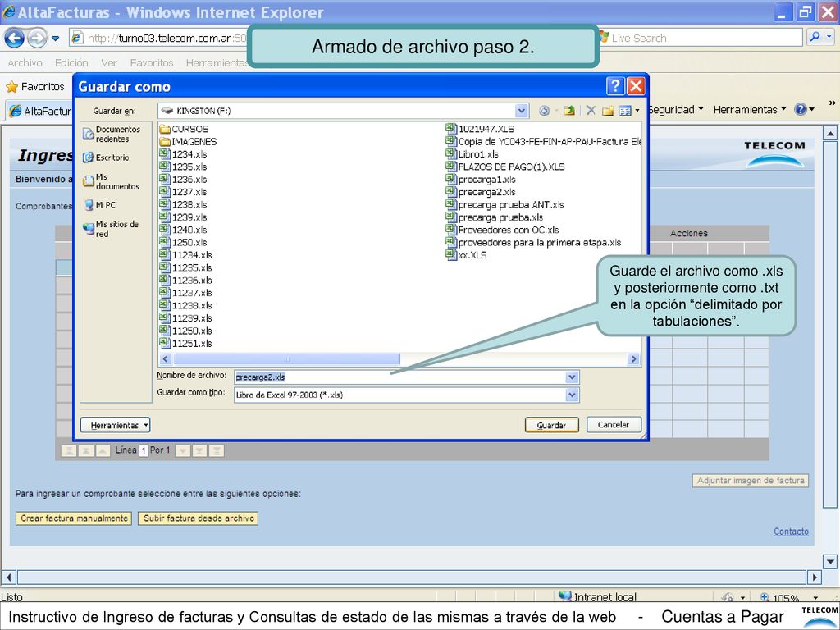Screen dimensions: 840x630
Task: Click the file list scroll left arrow
Action: click(165, 359)
